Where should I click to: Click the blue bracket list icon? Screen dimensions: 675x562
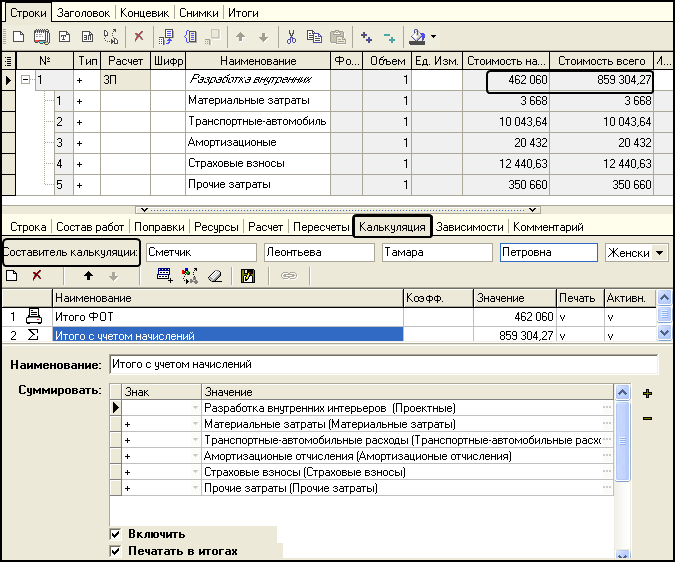190,37
